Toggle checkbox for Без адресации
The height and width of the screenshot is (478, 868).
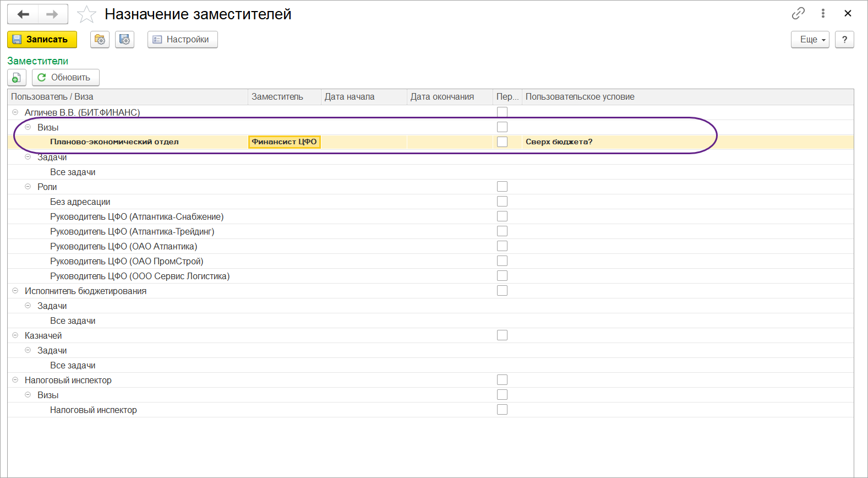click(x=502, y=202)
